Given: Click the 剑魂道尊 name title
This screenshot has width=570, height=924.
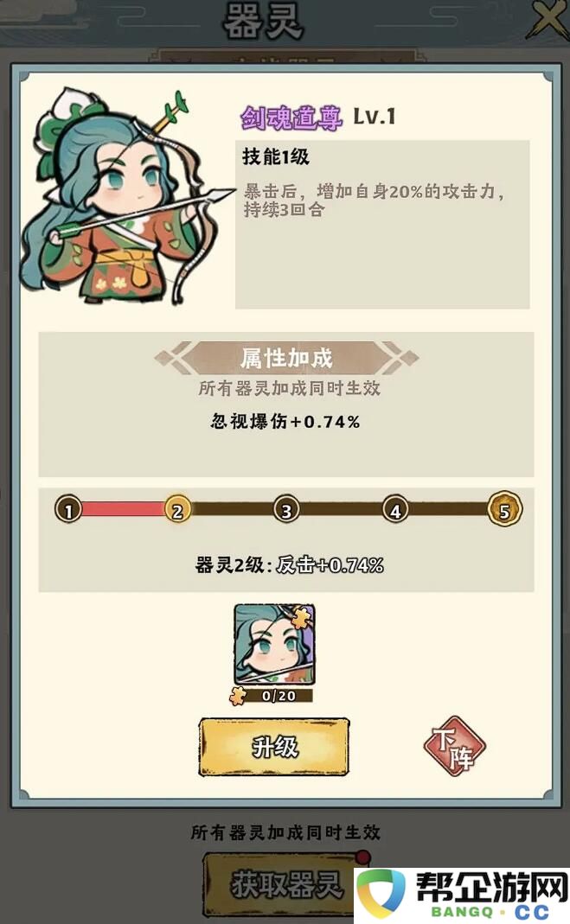Looking at the screenshot, I should (x=291, y=118).
